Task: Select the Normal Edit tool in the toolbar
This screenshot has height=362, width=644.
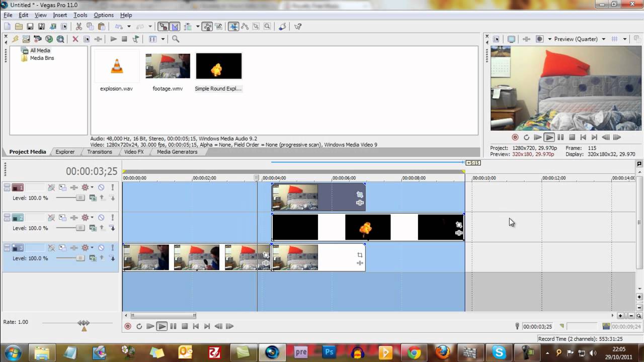Action: coord(233,27)
